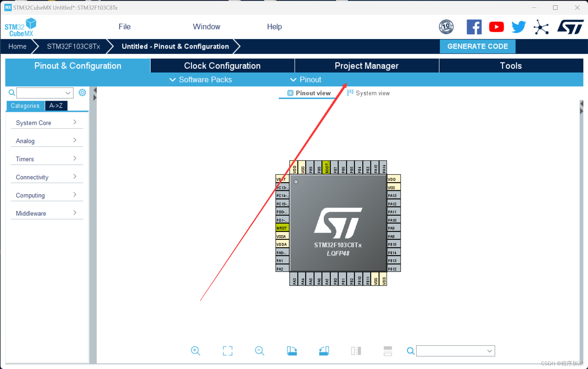Switch to the Clock Configuration tab
This screenshot has width=588, height=369.
222,65
